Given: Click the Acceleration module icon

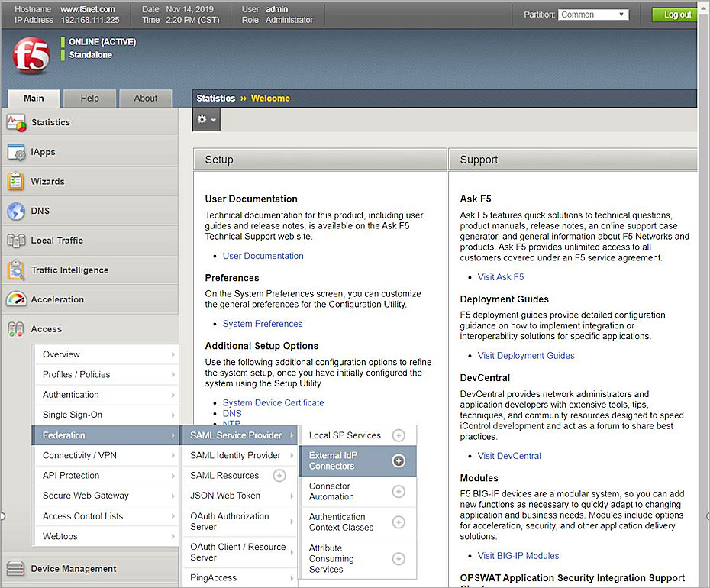Looking at the screenshot, I should [x=18, y=299].
